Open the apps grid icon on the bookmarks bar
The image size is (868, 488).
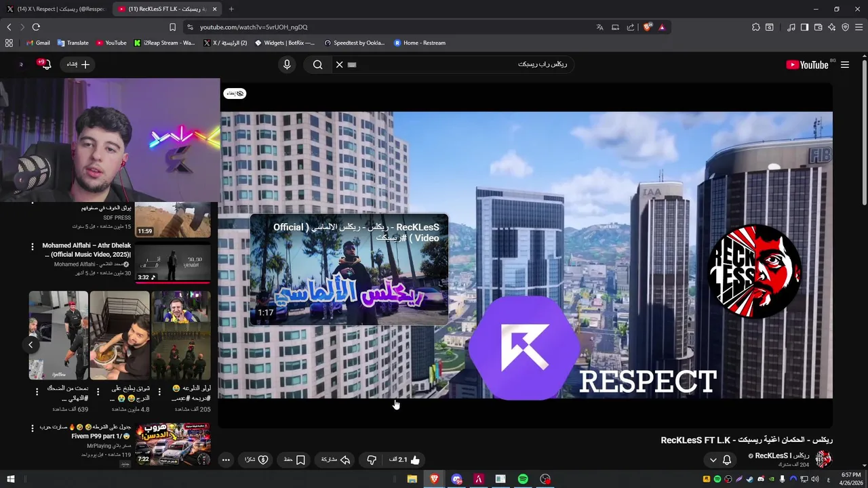pos(9,43)
